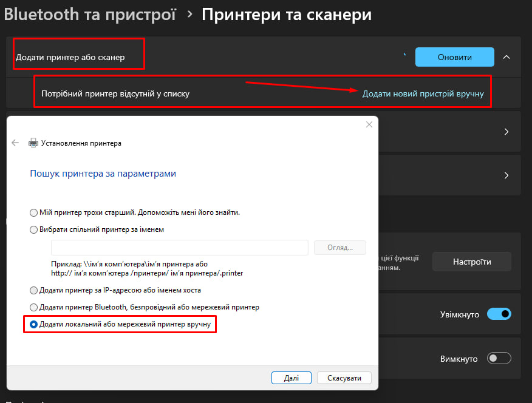Open the upper device row's right chevron
The image size is (532, 403).
coord(506,132)
